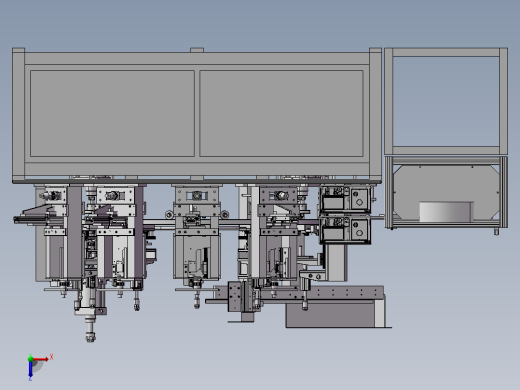Pick the small tab on top of the enclosure
520x390 pixels.
pos(197,50)
